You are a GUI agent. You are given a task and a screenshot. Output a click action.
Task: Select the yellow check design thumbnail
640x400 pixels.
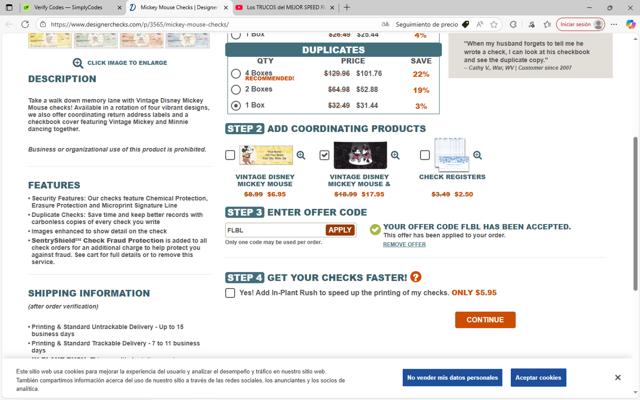tap(50, 40)
